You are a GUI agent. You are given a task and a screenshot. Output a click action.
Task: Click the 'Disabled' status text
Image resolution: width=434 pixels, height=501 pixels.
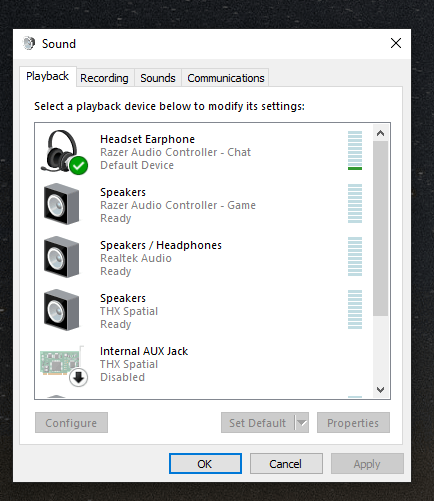[x=122, y=377]
